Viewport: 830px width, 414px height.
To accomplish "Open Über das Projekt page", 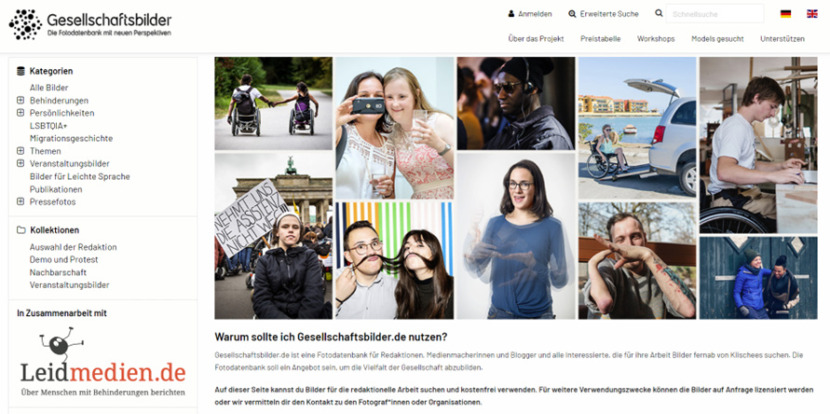I will [536, 39].
